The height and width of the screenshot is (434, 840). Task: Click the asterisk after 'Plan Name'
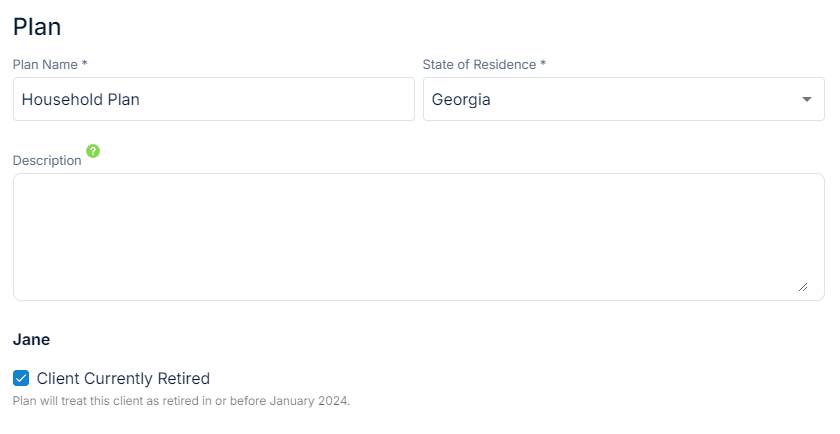85,64
